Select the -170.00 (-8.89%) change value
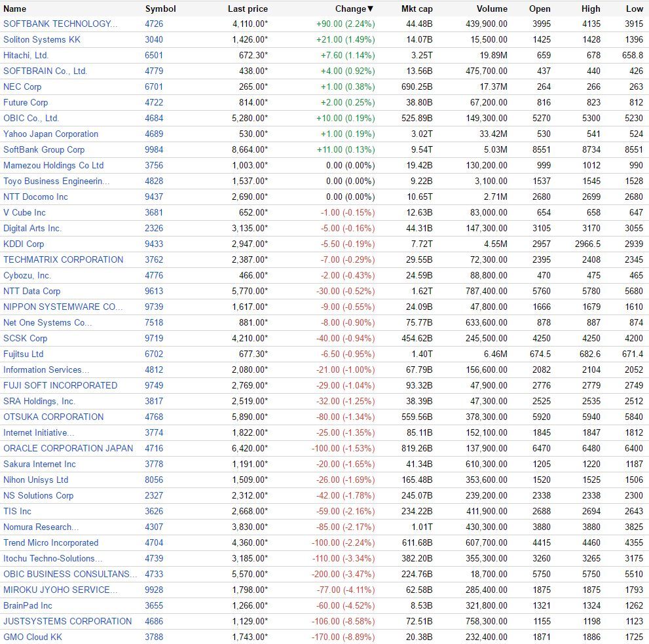 [x=344, y=638]
